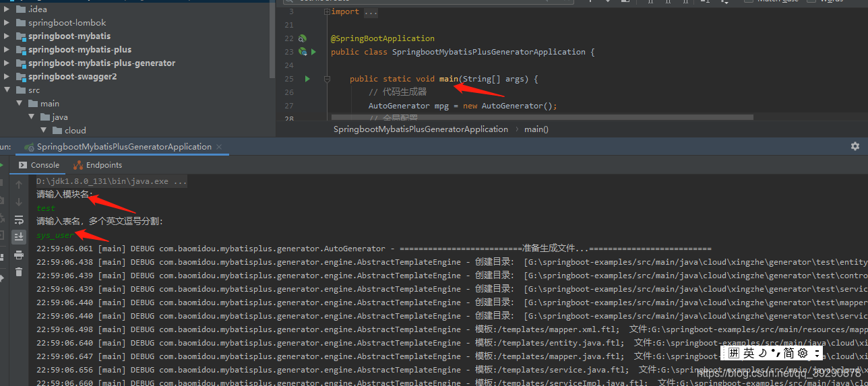
Task: Click Spring bean gutter icon on line 22
Action: click(x=303, y=38)
